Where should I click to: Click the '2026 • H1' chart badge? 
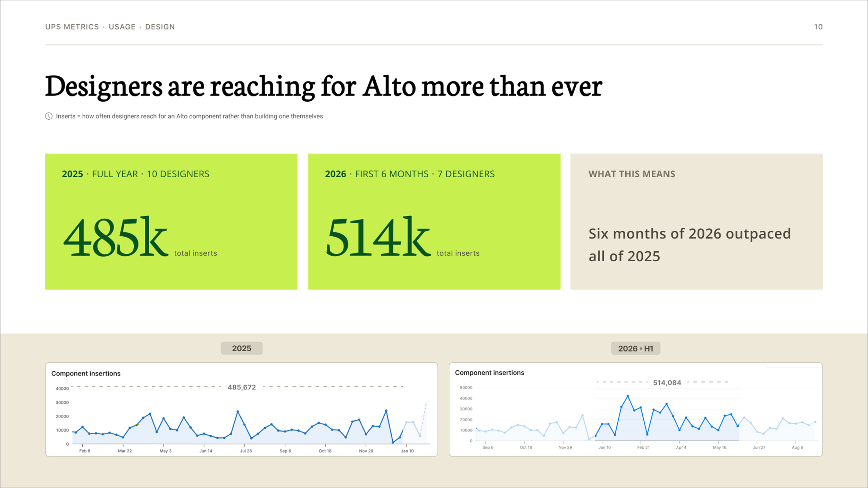[635, 348]
